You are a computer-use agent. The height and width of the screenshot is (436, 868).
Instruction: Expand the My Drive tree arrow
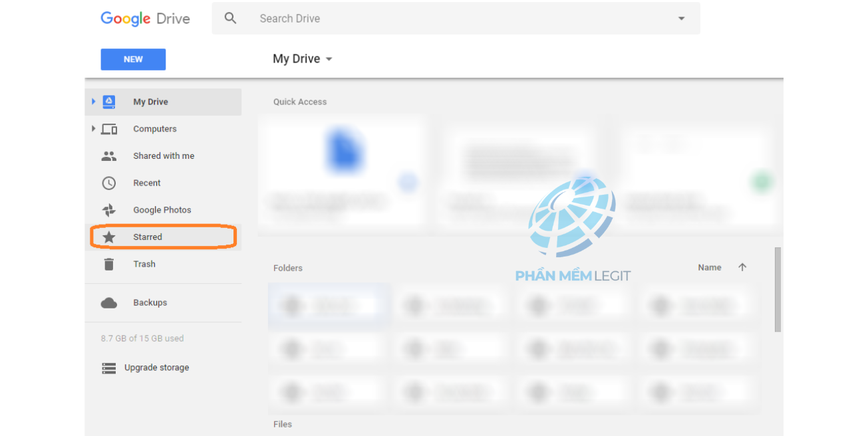point(94,102)
